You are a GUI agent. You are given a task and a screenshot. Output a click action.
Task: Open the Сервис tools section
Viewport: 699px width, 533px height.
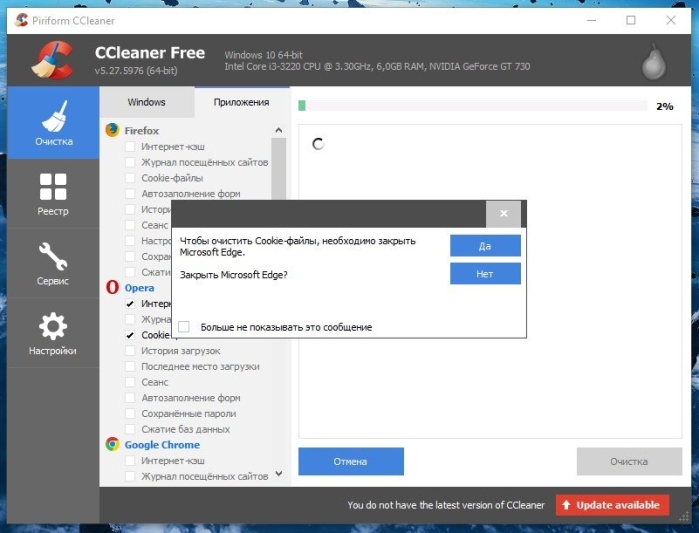(53, 263)
